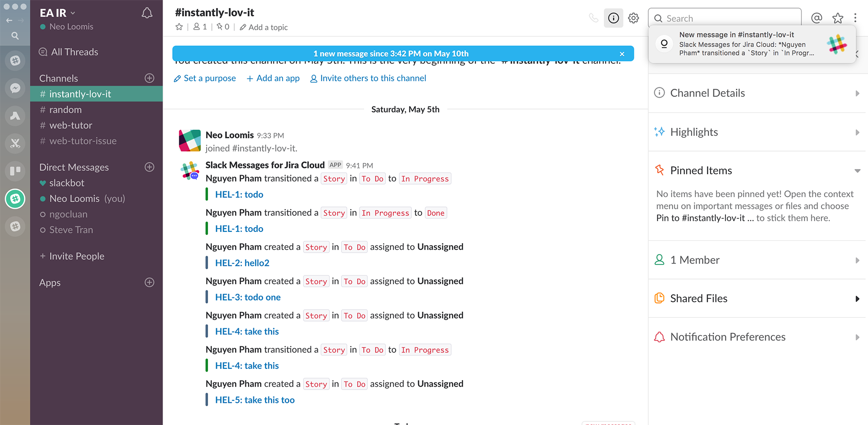Viewport: 868px width, 425px height.
Task: Click the magnifier search icon below the navigation arrows
Action: [x=15, y=35]
